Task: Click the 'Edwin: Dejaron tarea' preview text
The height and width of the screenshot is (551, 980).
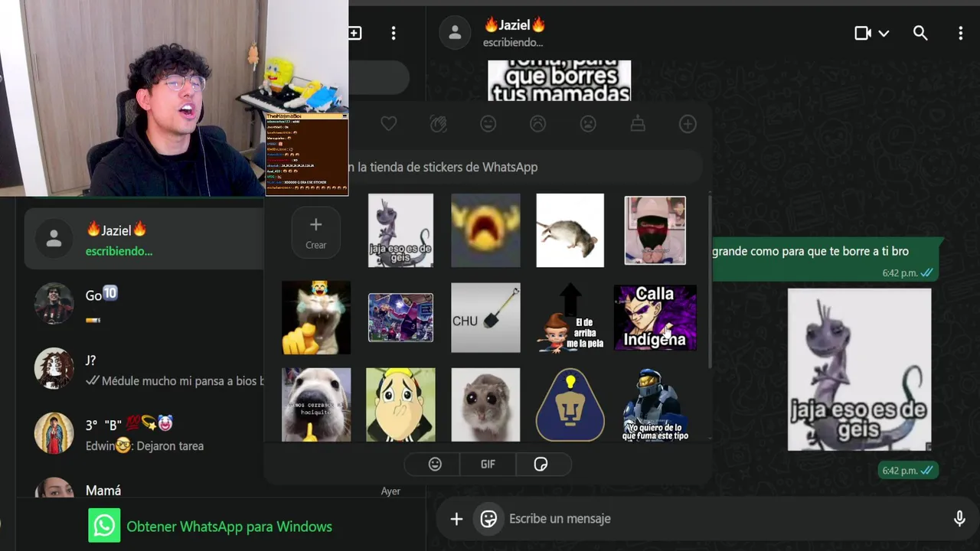Action: pos(145,445)
